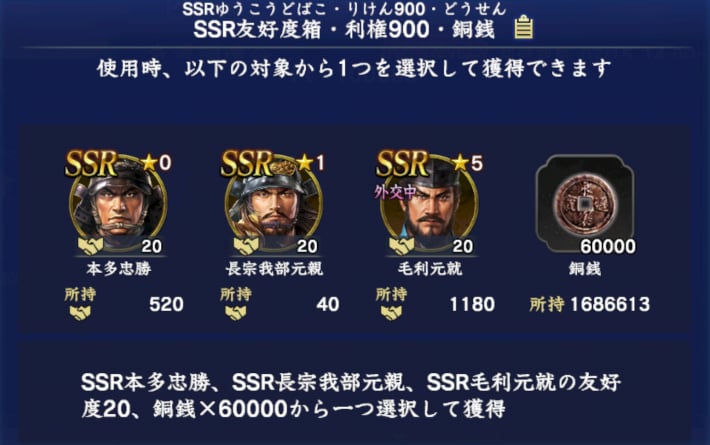
Task: Click the 銅銭 item name label
Action: click(x=585, y=269)
